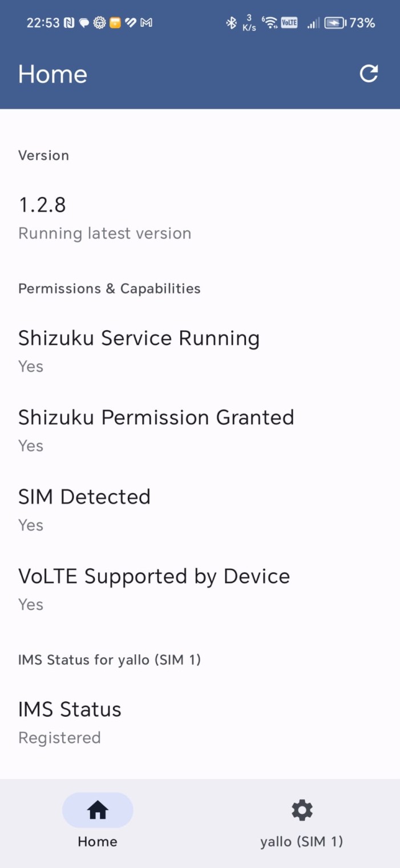Tap the SIM Detected entry
400x868 pixels.
[x=84, y=508]
